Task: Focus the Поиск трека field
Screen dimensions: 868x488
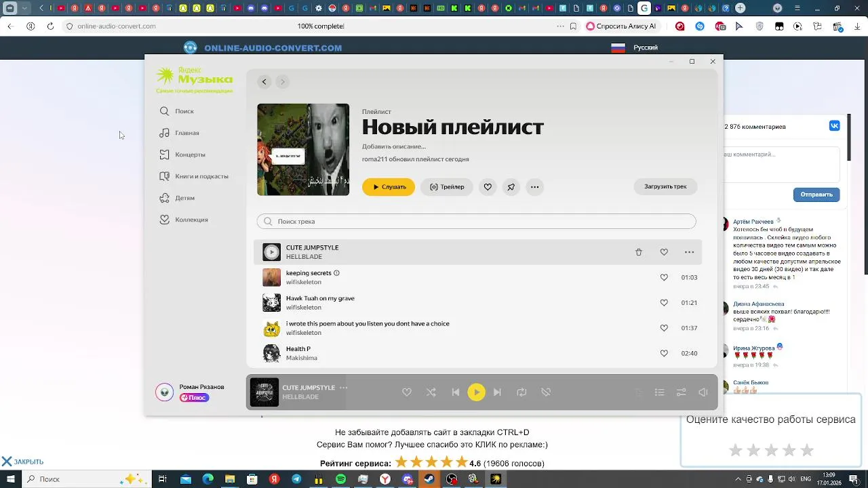Action: 477,222
